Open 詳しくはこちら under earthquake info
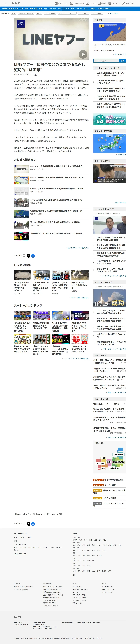Viewport: 140px width, 644px height. tap(120, 54)
